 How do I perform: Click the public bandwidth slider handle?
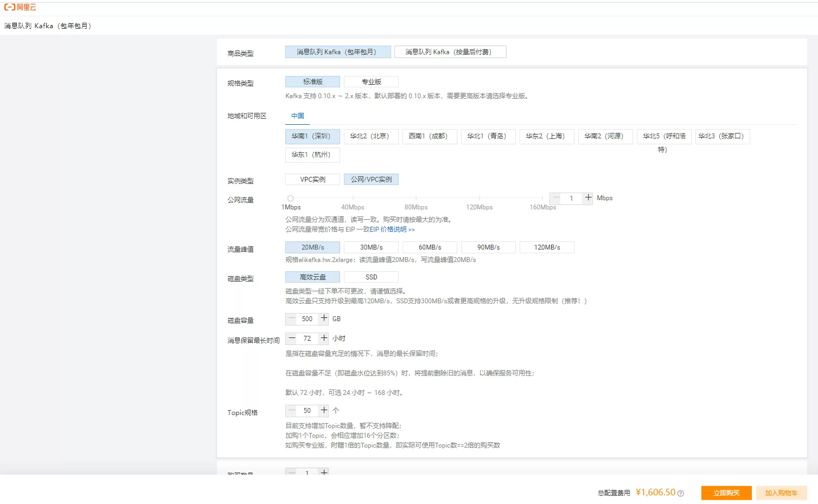(x=290, y=198)
